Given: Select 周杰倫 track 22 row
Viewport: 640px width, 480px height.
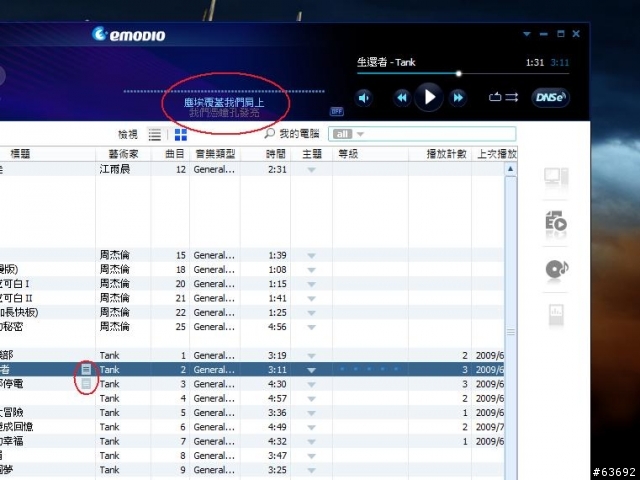Looking at the screenshot, I should [x=252, y=312].
